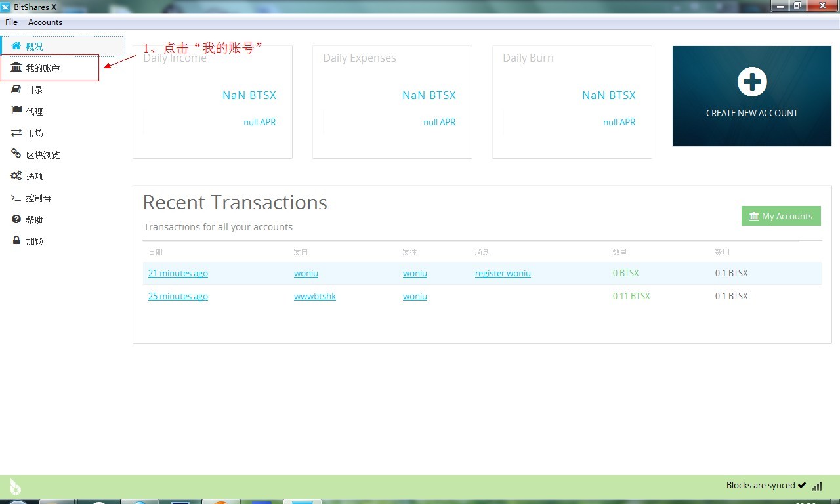Screen dimensions: 840x504
Task: Click the Daily Burn card title
Action: pos(528,58)
